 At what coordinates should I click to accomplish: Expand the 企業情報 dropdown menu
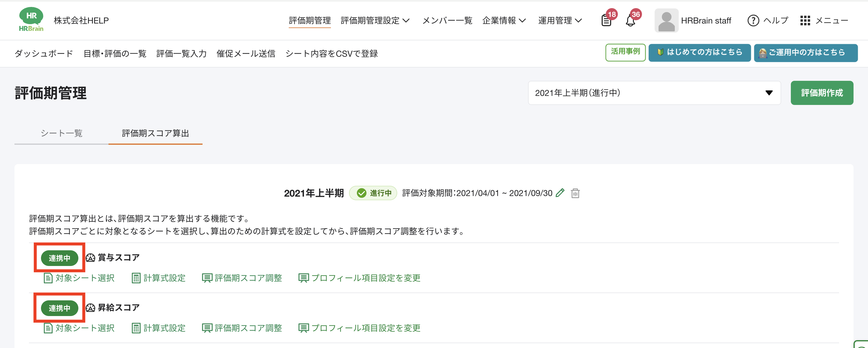tap(504, 21)
